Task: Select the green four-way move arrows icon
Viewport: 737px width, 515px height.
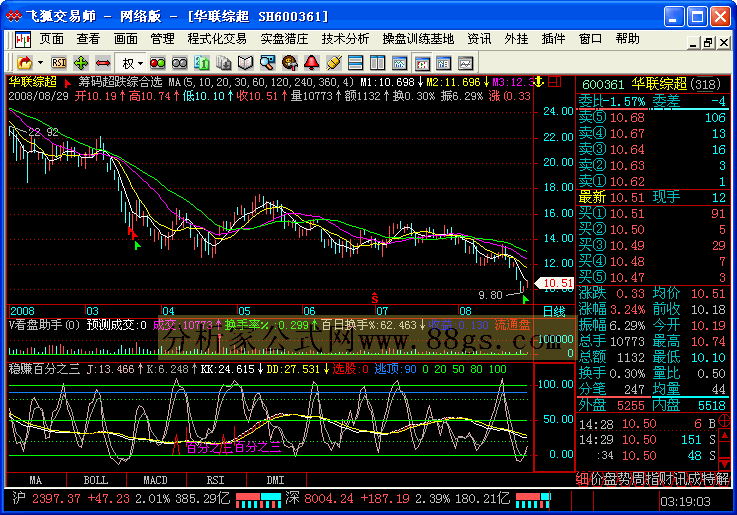Action: pos(81,62)
